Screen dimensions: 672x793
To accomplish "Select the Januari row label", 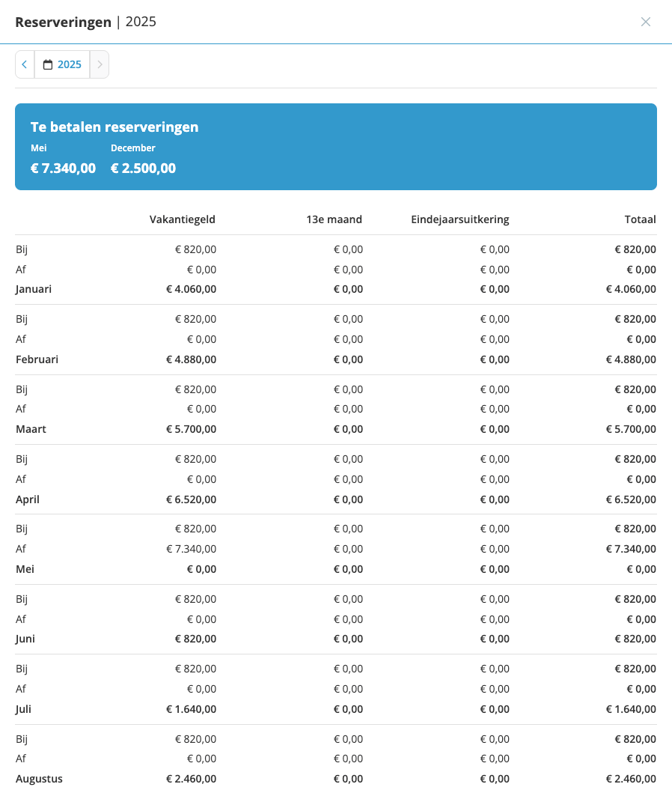I will [34, 289].
